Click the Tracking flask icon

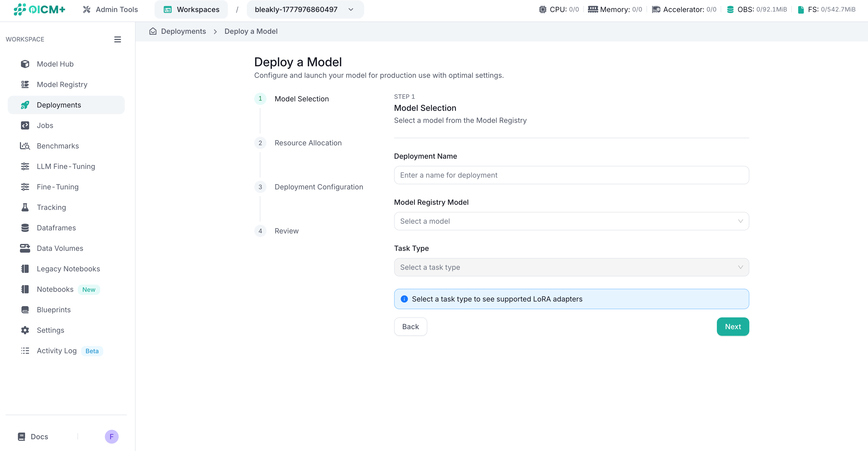[x=25, y=207]
